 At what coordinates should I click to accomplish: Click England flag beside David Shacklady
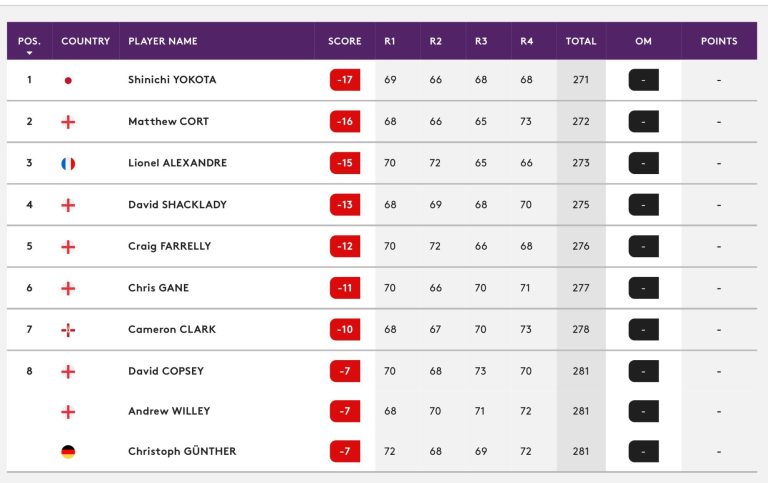click(x=68, y=205)
